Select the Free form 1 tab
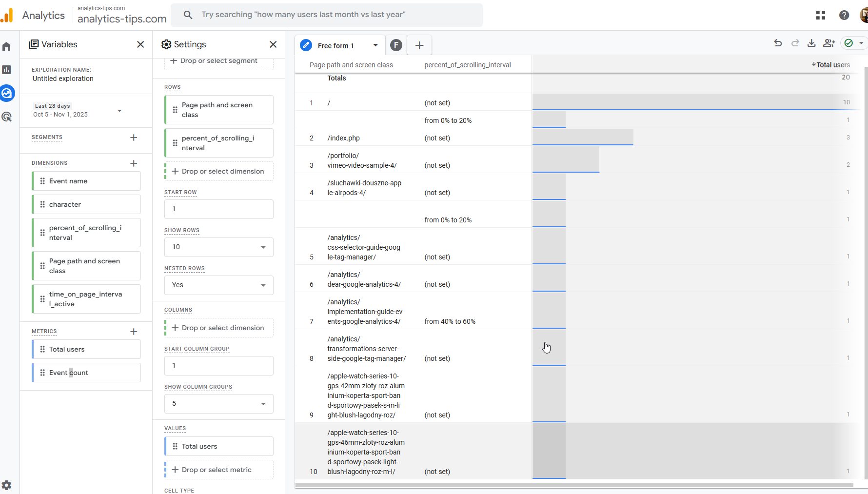The image size is (868, 494). [335, 46]
